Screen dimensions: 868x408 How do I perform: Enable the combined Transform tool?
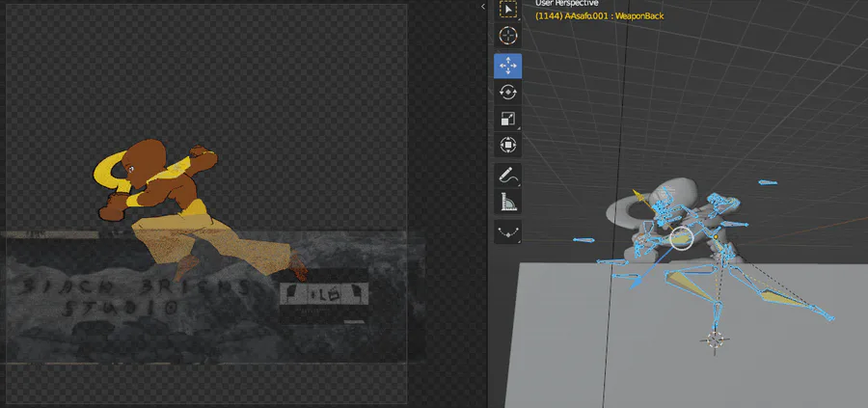click(507, 145)
